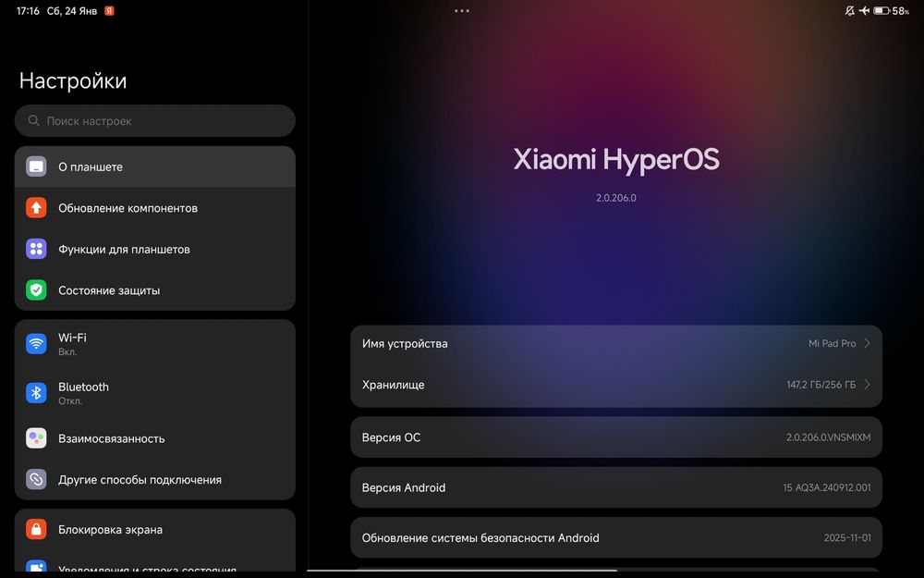
Task: Click the 2.0.206.0 version under logo
Action: point(615,198)
